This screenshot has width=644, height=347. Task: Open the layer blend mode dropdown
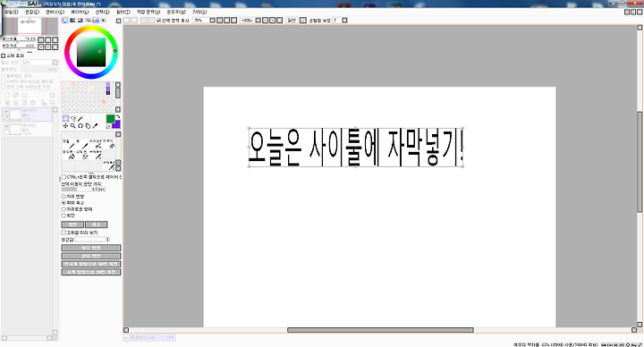coord(55,63)
